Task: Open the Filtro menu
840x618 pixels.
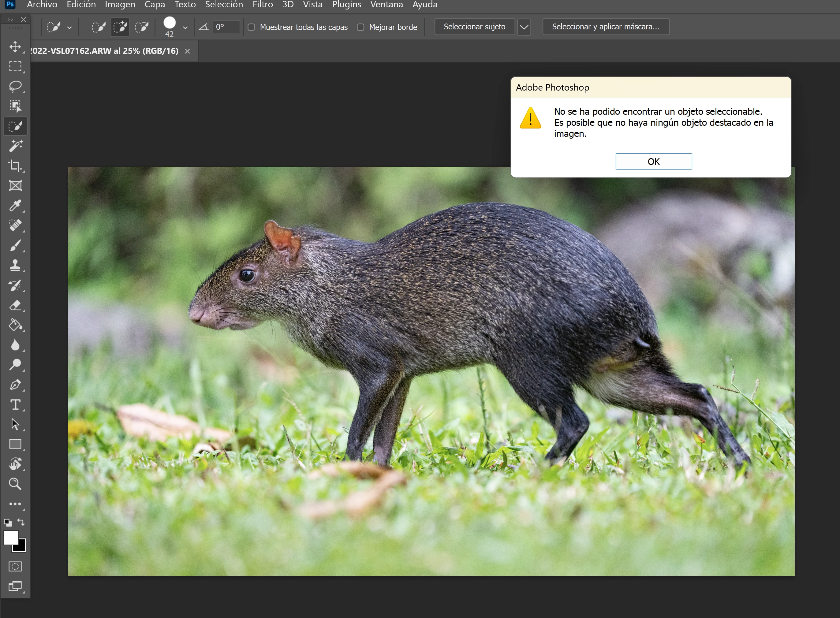Action: [262, 5]
